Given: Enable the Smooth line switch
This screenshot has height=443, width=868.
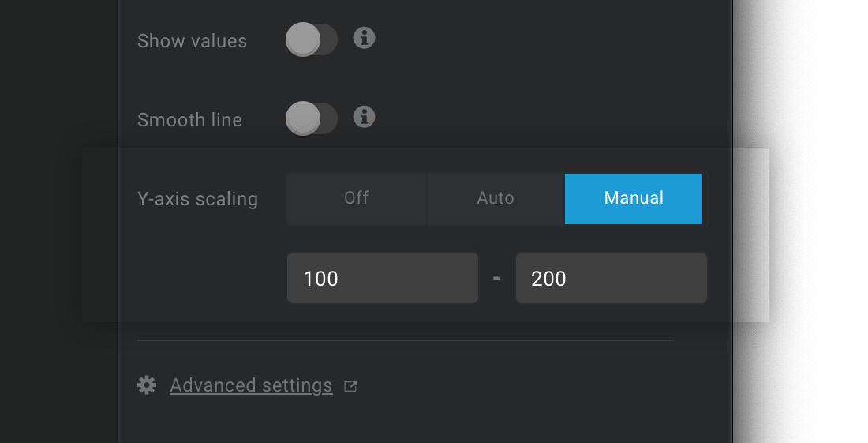Looking at the screenshot, I should coord(312,118).
